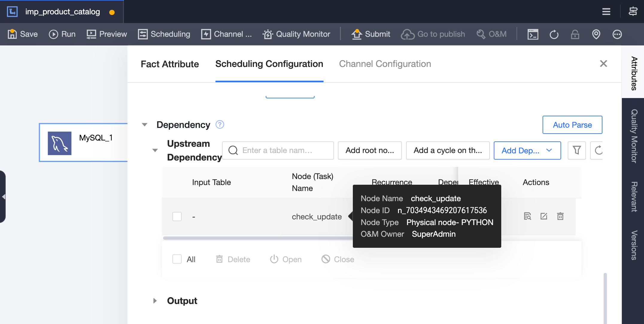Screen dimensions: 644x324
Task: Click the Add root no... button
Action: (x=370, y=150)
